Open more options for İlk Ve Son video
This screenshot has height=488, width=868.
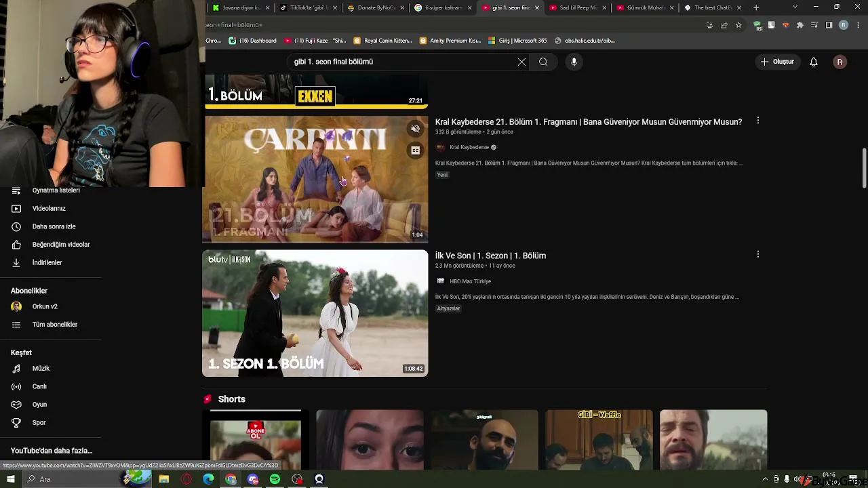coord(758,254)
